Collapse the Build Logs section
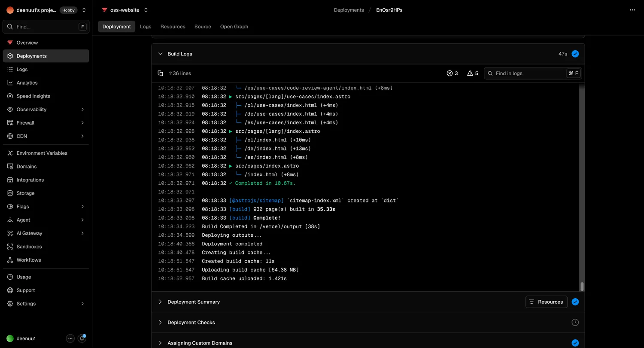The height and width of the screenshot is (348, 644). pyautogui.click(x=160, y=54)
